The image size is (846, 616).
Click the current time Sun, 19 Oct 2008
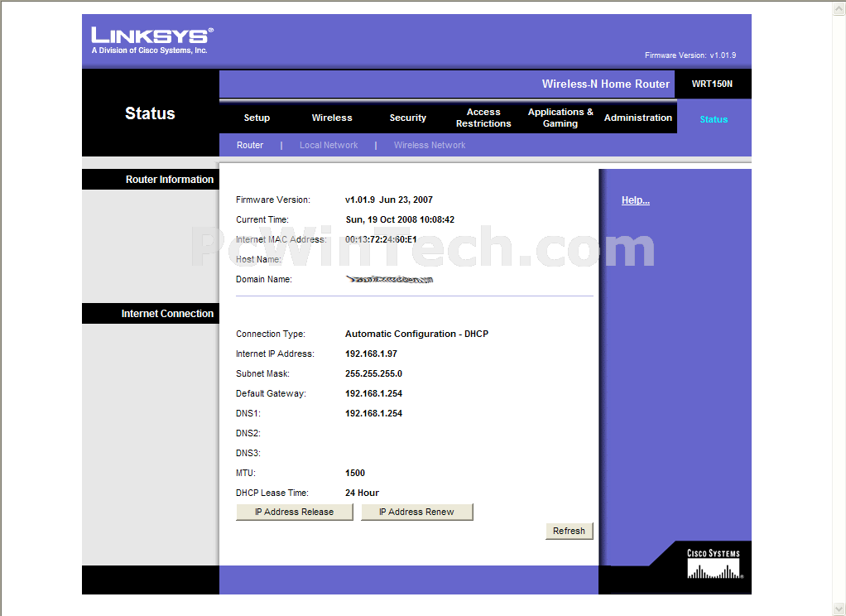coord(401,219)
